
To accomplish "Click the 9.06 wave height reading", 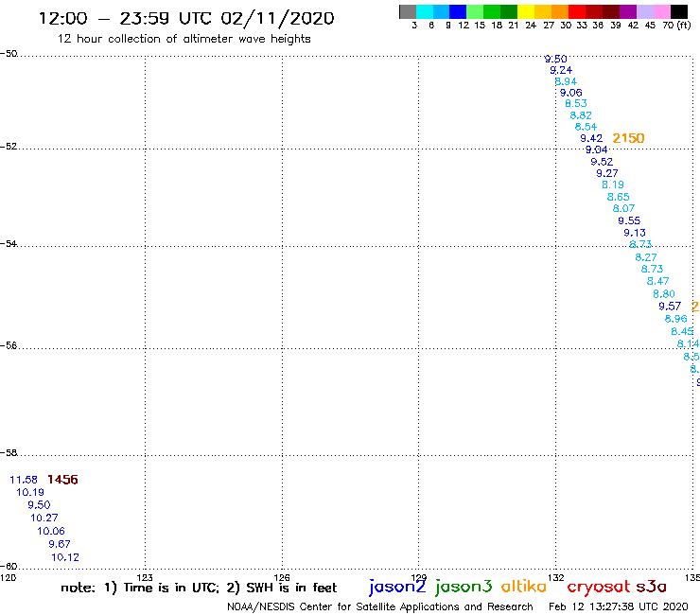I will tap(571, 93).
